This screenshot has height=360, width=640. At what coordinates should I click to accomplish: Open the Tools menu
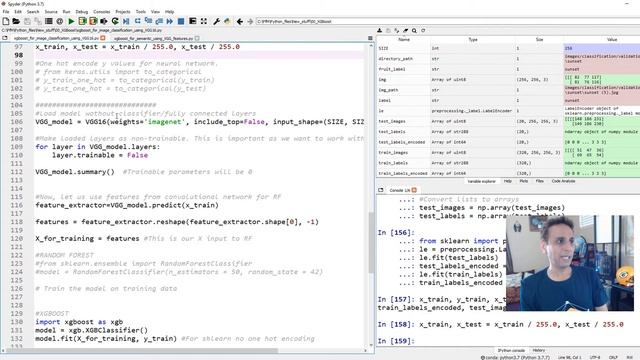(x=141, y=12)
